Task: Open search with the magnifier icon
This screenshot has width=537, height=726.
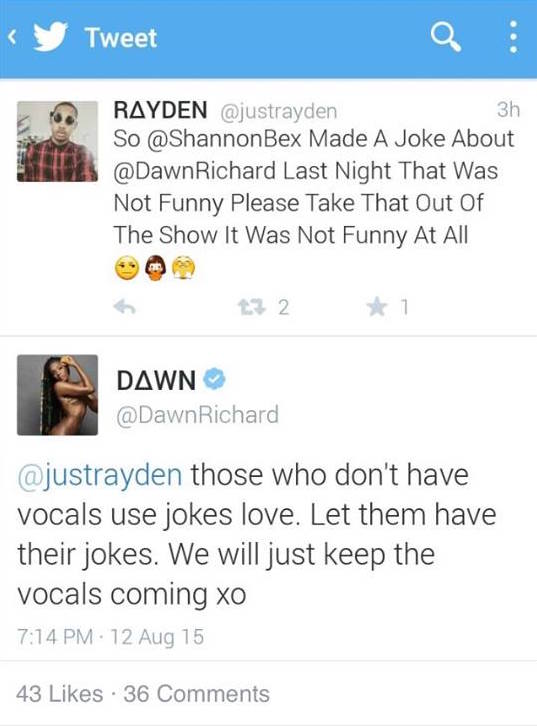Action: coord(445,37)
